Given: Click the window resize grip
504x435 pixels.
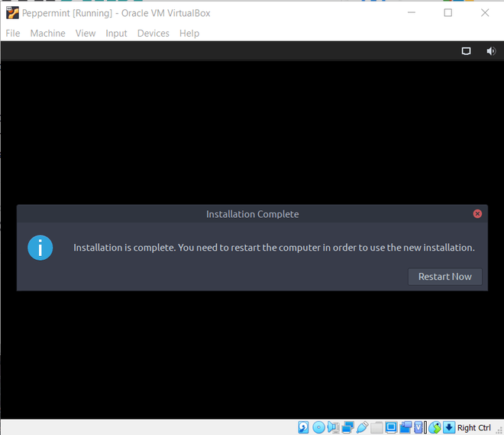Looking at the screenshot, I should pyautogui.click(x=499, y=430).
